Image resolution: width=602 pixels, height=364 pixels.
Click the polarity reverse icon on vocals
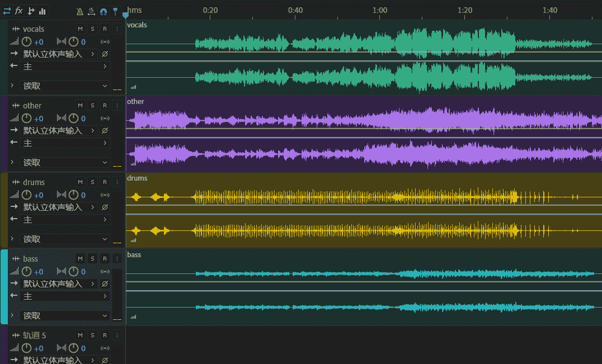coord(105,54)
